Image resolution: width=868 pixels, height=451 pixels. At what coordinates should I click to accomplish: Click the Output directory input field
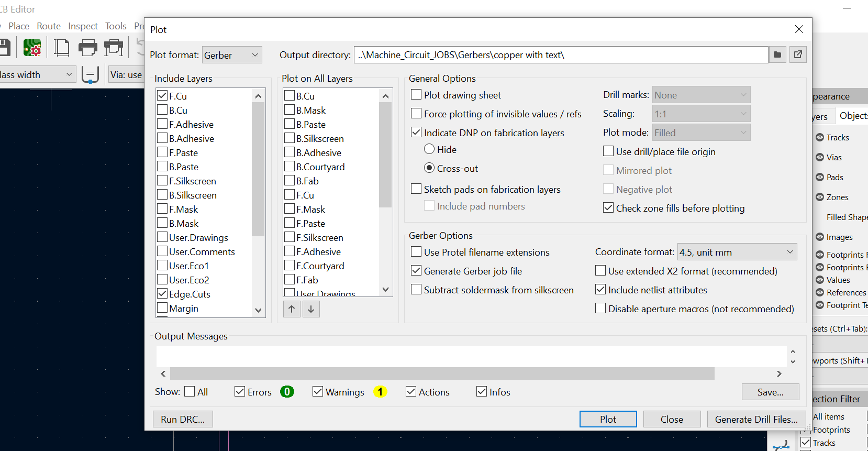561,55
